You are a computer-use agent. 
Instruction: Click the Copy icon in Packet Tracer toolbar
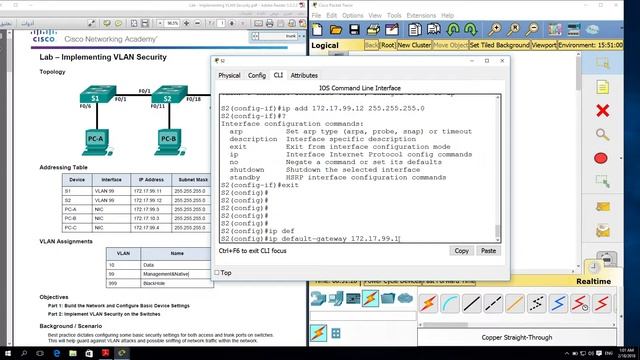tap(415, 30)
